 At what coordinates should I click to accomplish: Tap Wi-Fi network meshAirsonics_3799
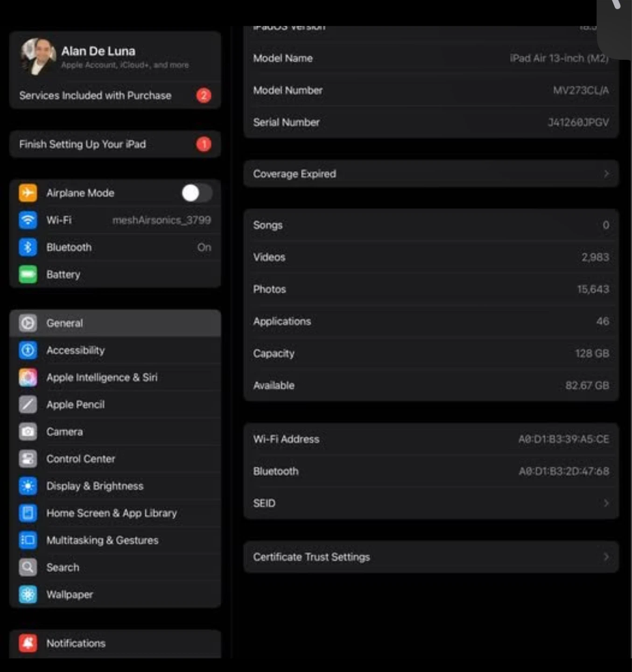[162, 220]
